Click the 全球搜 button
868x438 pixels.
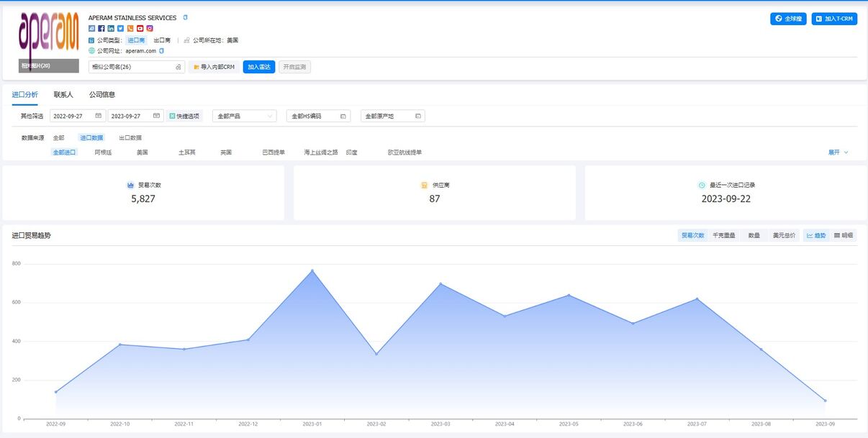pyautogui.click(x=788, y=19)
